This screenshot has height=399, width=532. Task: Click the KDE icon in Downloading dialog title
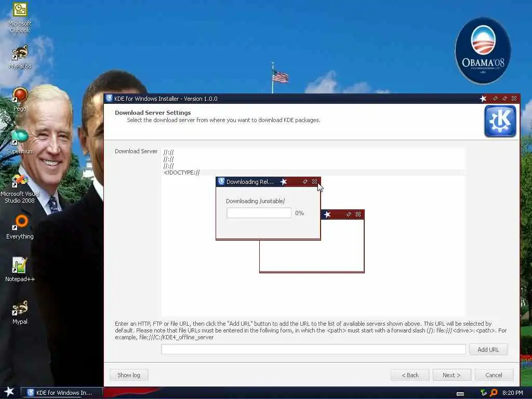(x=221, y=181)
